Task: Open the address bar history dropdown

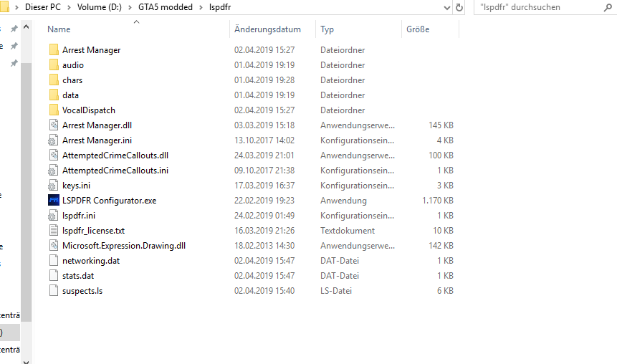Action: pos(447,7)
